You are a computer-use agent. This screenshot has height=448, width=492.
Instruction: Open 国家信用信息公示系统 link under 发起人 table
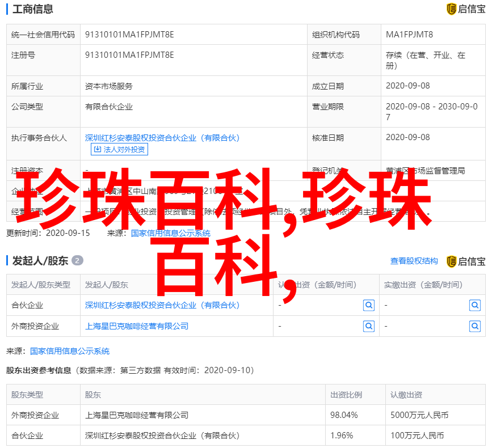[x=70, y=351]
